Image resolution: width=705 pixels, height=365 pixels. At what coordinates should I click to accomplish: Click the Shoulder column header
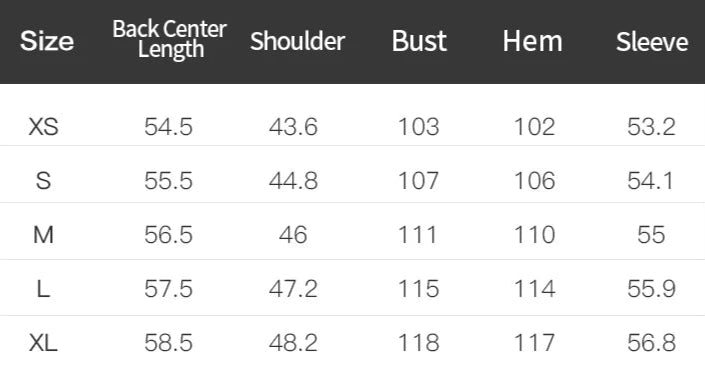298,41
